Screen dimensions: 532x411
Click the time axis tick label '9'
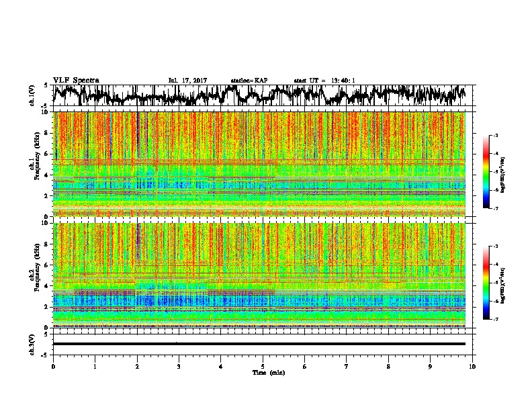tap(430, 367)
